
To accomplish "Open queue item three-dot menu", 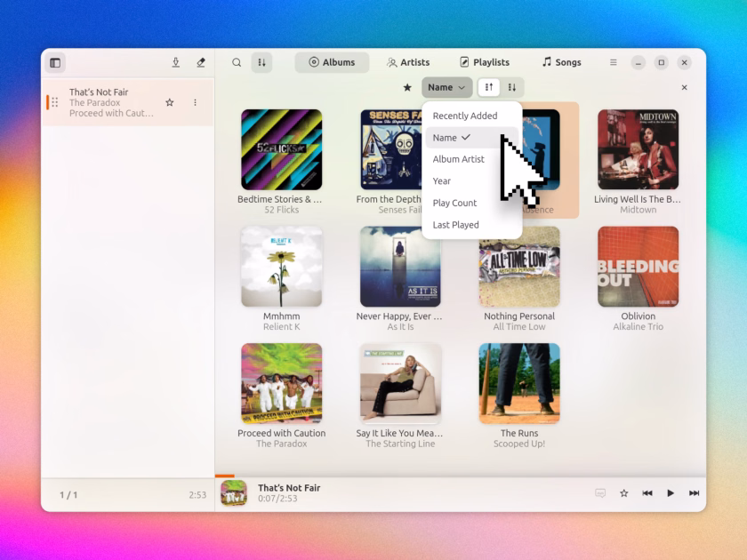I will [195, 102].
